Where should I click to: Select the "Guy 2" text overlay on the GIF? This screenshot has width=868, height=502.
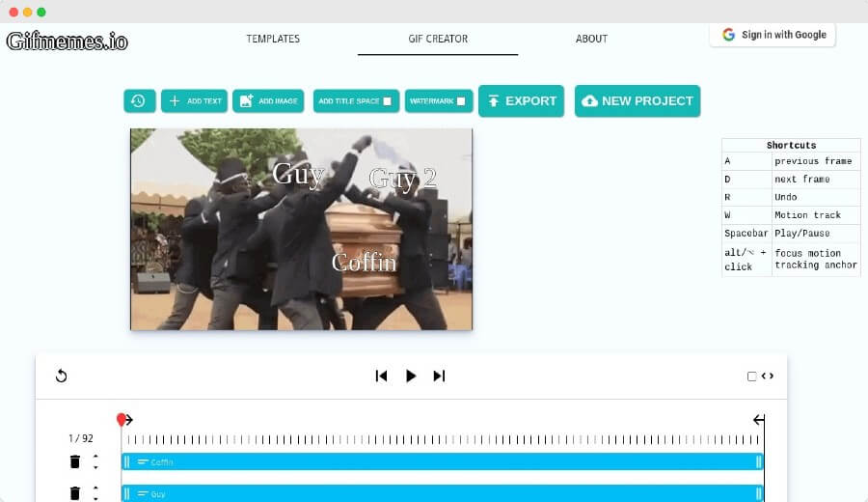tap(402, 179)
